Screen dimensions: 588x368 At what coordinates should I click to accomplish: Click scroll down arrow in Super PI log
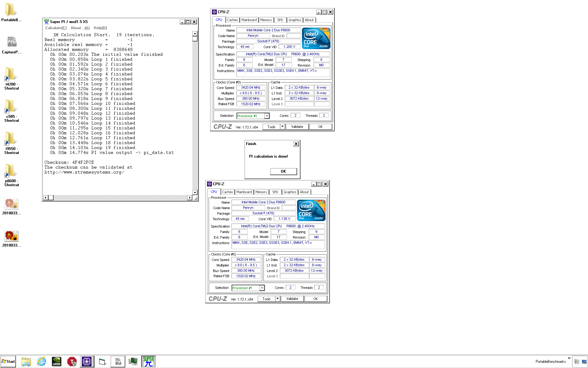click(195, 192)
